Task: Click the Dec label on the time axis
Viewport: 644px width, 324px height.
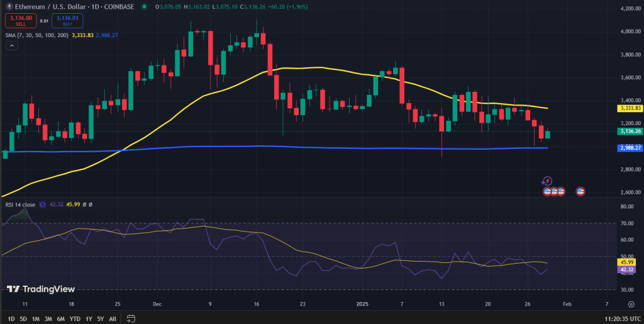Action: (x=157, y=304)
